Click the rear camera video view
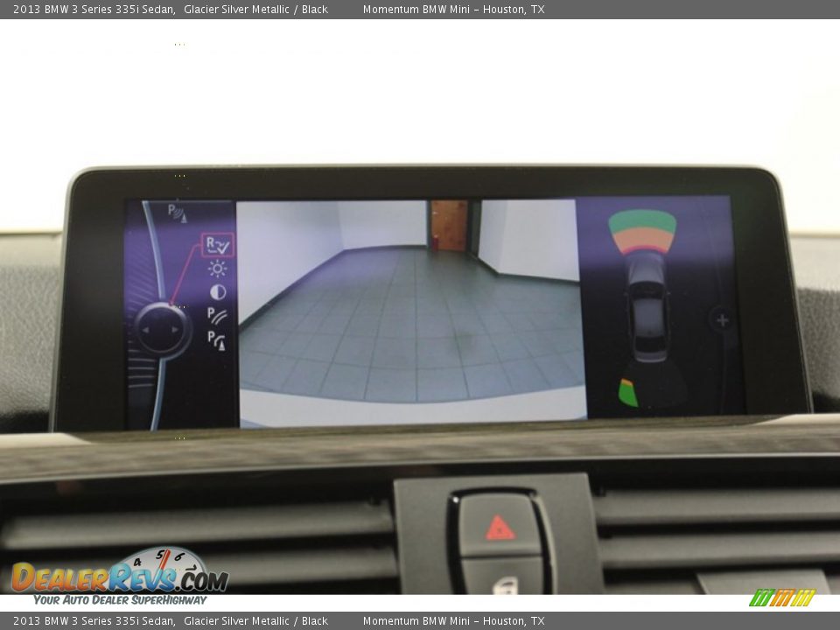Image resolution: width=840 pixels, height=630 pixels. (411, 312)
